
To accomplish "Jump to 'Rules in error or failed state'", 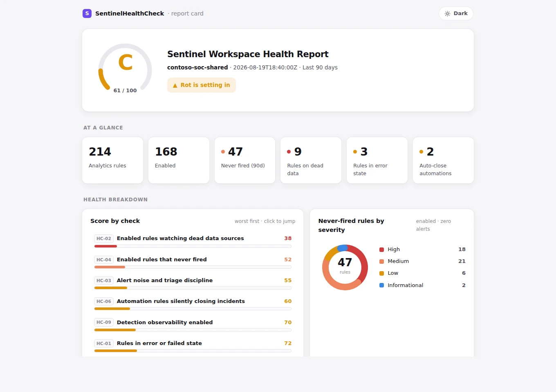I will 193,346.
